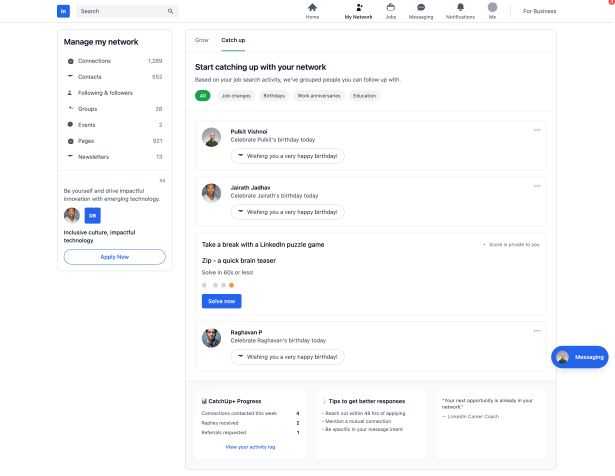
Task: Click the ad's blue company logo
Action: click(93, 215)
